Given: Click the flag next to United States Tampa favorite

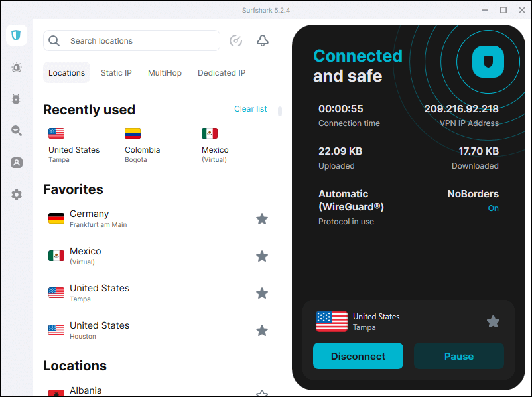Looking at the screenshot, I should click(x=56, y=293).
